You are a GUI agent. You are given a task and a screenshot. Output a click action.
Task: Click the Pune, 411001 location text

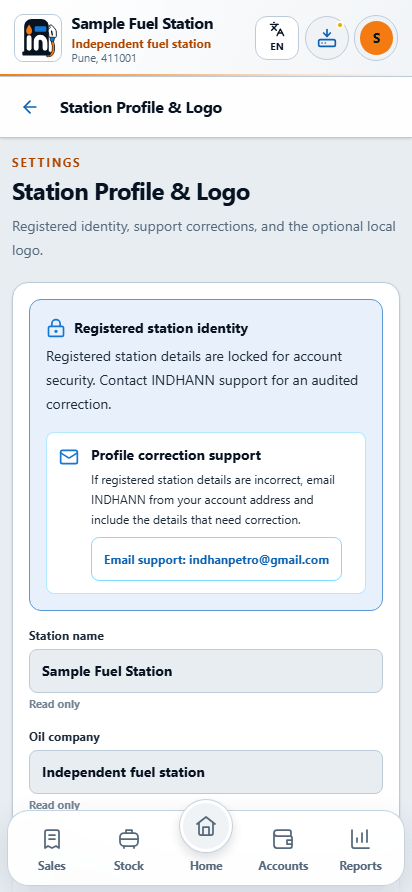tap(104, 57)
